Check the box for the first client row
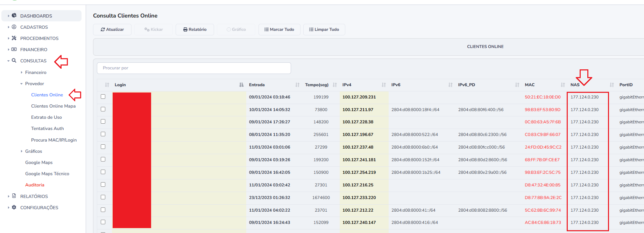Viewport: 644px width, 233px height. pos(103,97)
